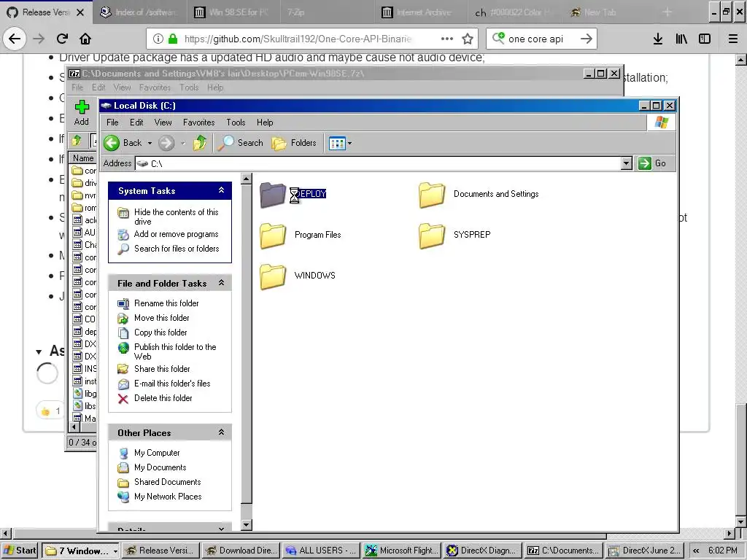Go to Shared Documents in Other Places
747x560 pixels.
pos(167,482)
